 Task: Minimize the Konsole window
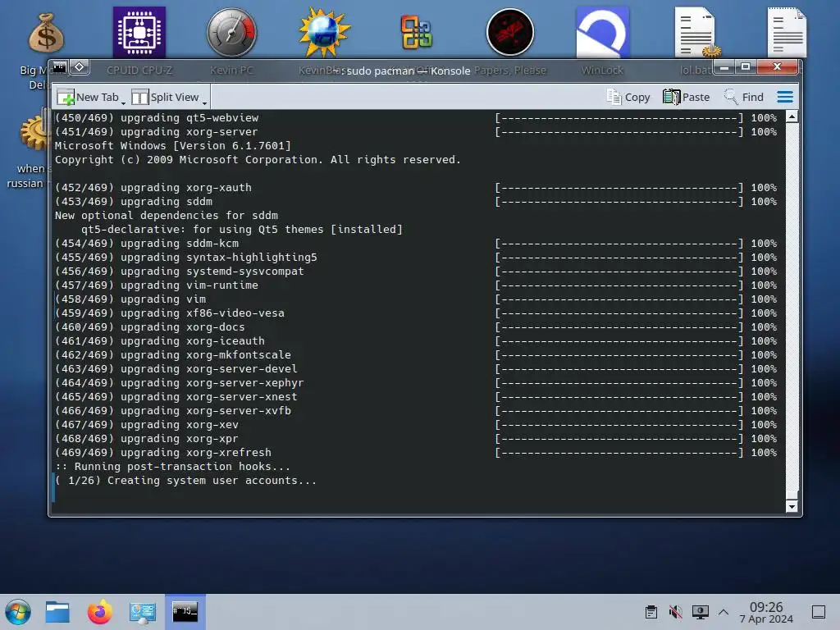pyautogui.click(x=725, y=67)
